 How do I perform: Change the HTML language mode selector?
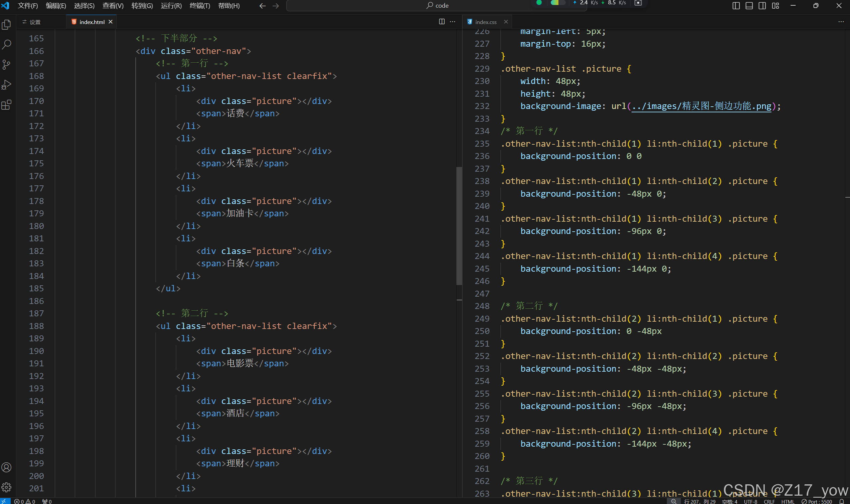(x=788, y=501)
